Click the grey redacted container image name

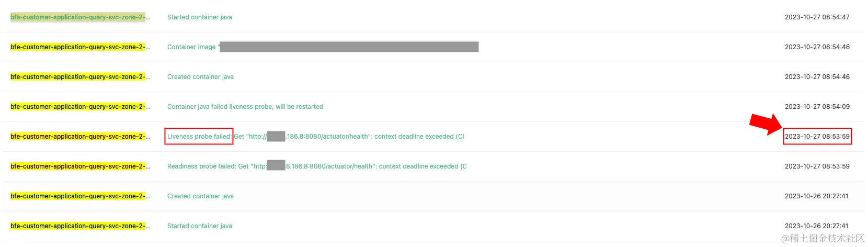[349, 47]
